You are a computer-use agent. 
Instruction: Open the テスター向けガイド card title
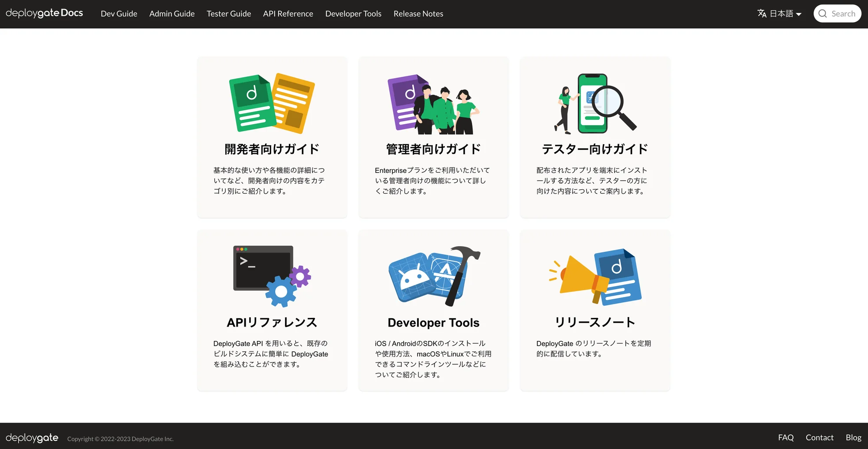click(595, 149)
